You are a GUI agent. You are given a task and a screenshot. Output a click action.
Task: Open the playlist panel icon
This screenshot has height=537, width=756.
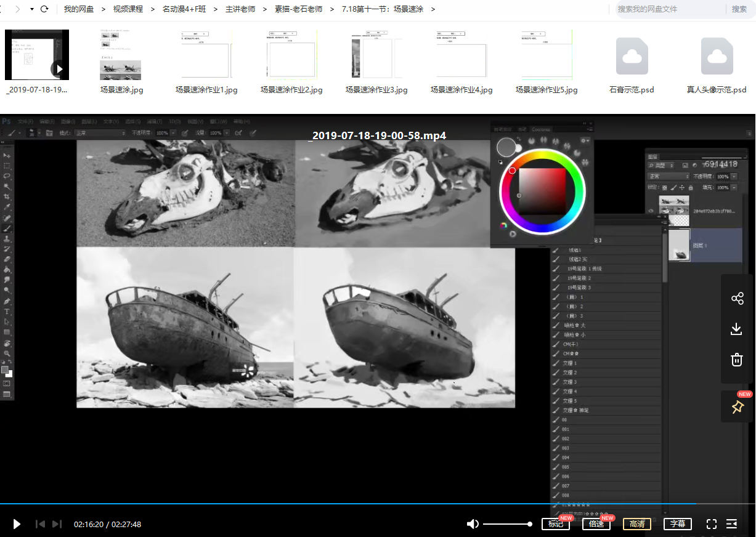pos(732,524)
